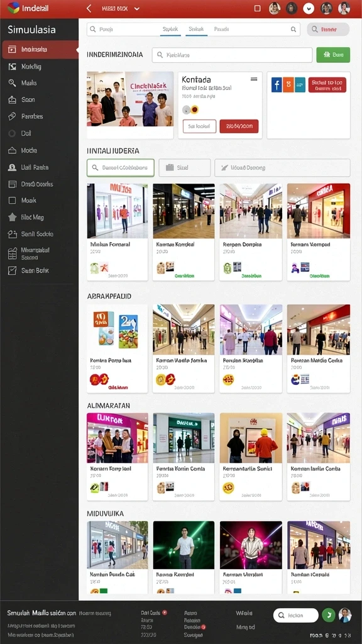Select the second underlined tab in search bar
The image size is (362, 644).
[196, 30]
